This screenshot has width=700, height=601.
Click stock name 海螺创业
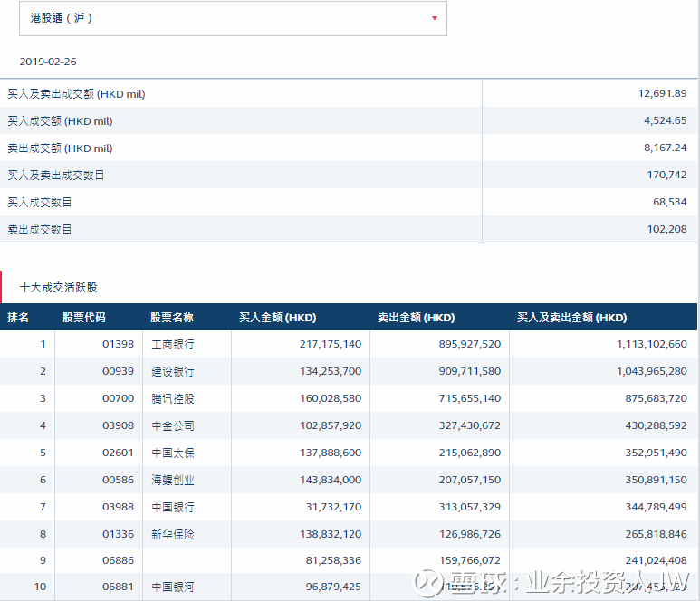(173, 481)
